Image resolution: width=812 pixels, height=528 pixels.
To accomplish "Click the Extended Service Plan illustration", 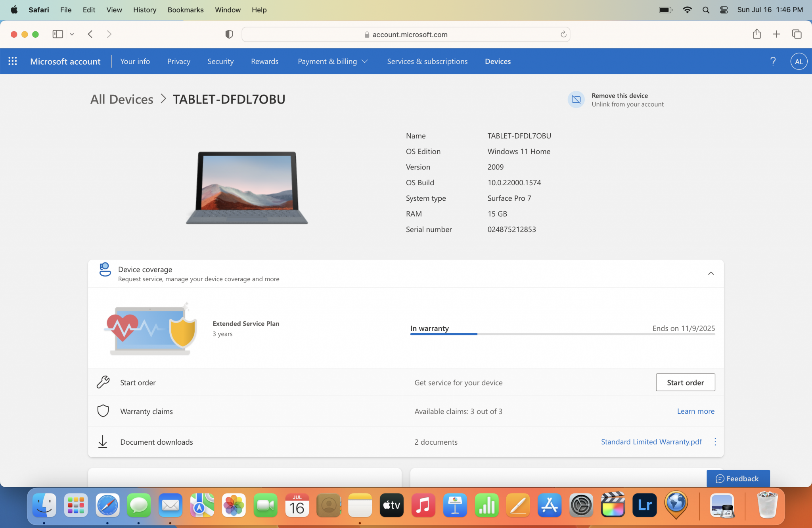I will 151,329.
